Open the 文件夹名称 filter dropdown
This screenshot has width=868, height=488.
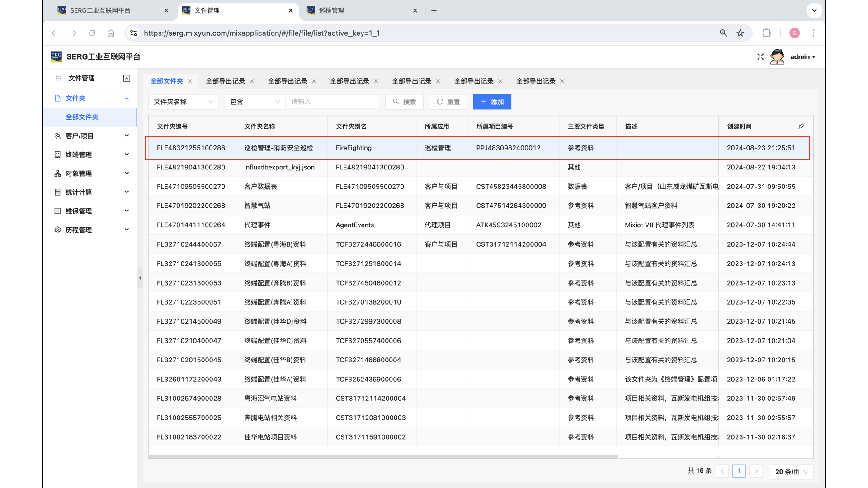pyautogui.click(x=183, y=102)
